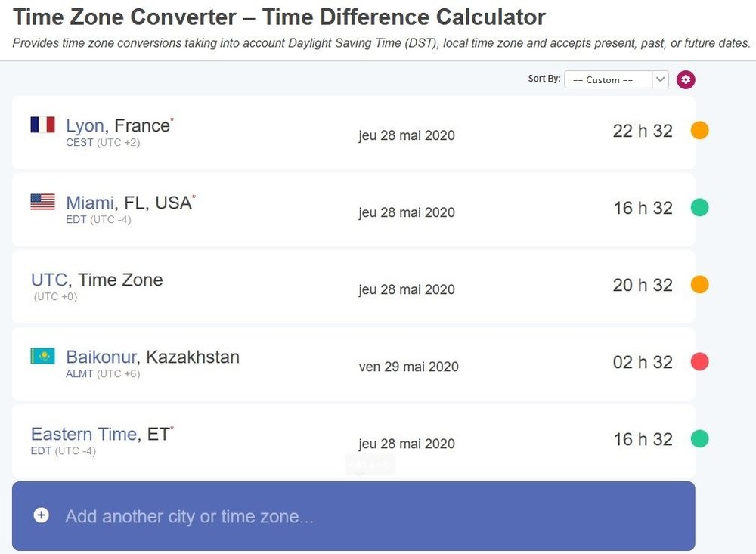Open the UTC time zone link

[x=49, y=280]
